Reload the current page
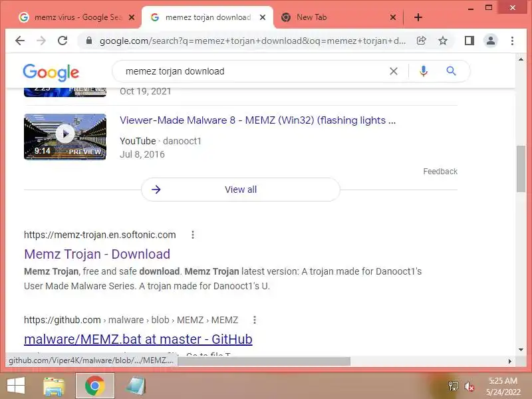 point(63,41)
